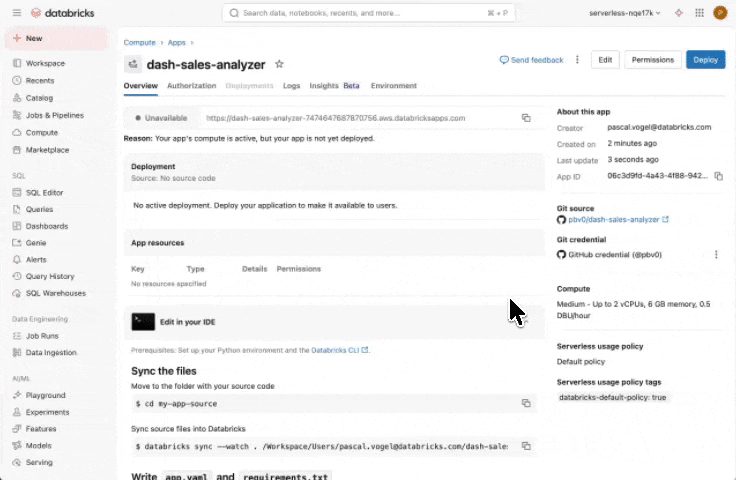Open the pbv0/dash-sales-analyzer Git source link

[x=613, y=220]
